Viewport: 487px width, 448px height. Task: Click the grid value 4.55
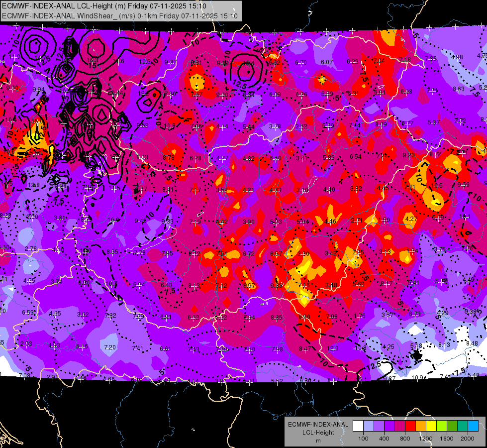click(x=29, y=280)
